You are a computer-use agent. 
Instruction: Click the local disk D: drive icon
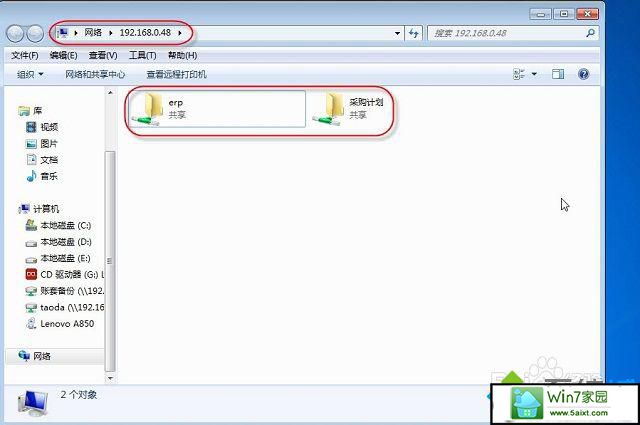click(31, 243)
